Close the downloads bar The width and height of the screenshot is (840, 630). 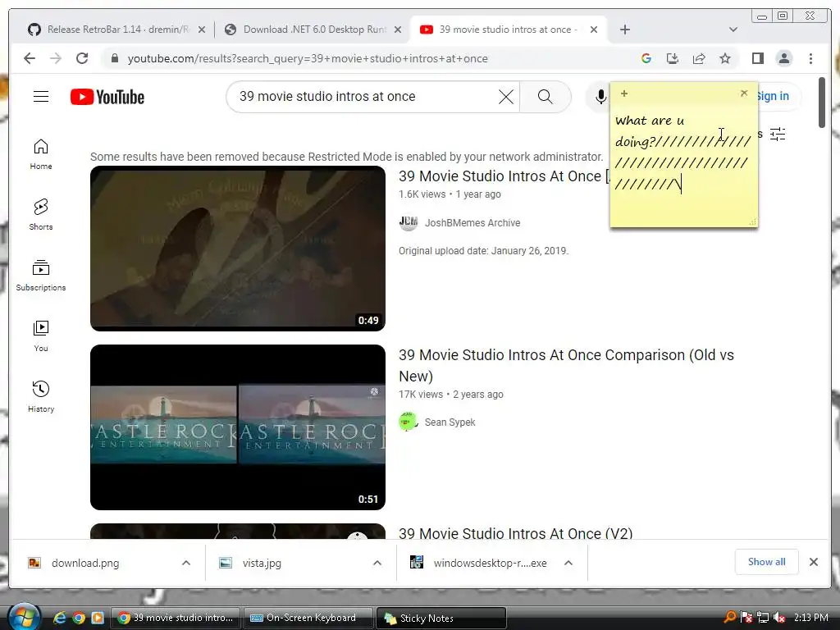(x=813, y=561)
